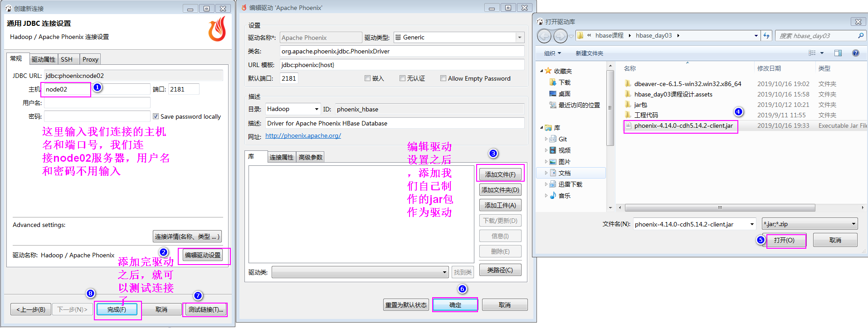Open the 目录 Hadoop dropdown
This screenshot has width=868, height=328.
coord(317,109)
